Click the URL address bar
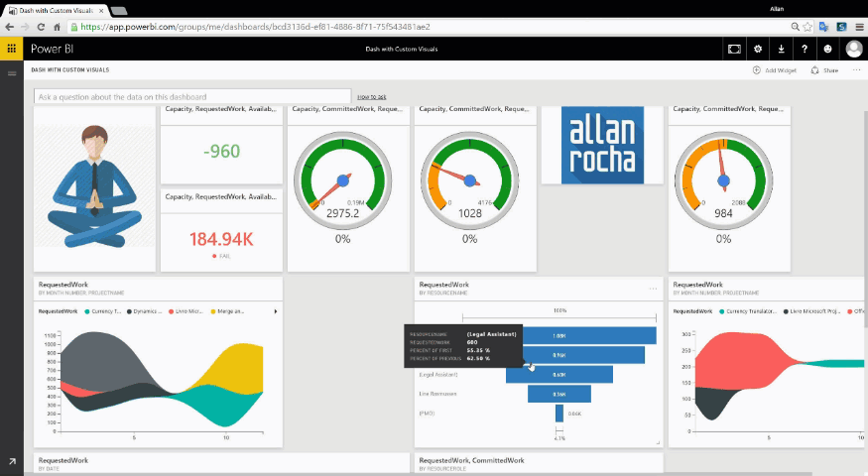 (429, 27)
